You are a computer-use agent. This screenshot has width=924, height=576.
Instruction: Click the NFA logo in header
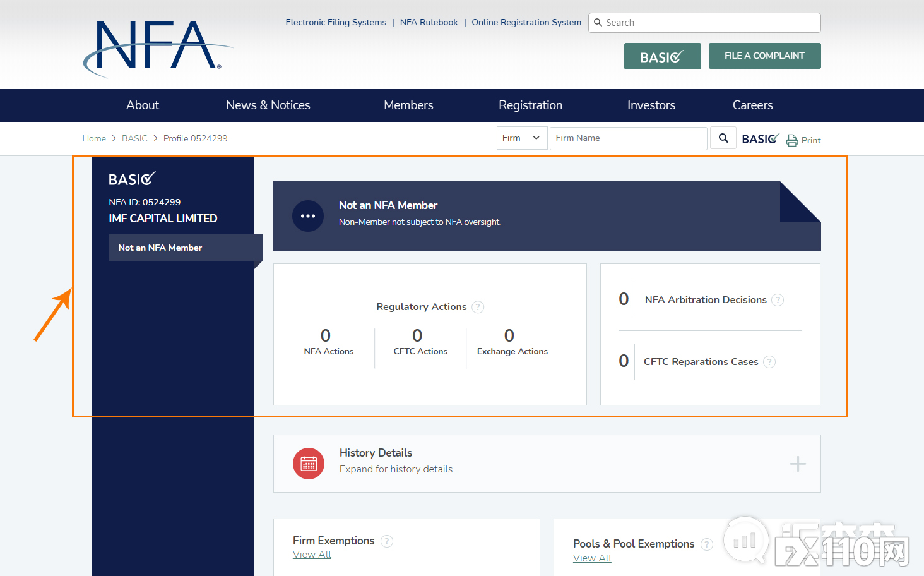click(158, 49)
